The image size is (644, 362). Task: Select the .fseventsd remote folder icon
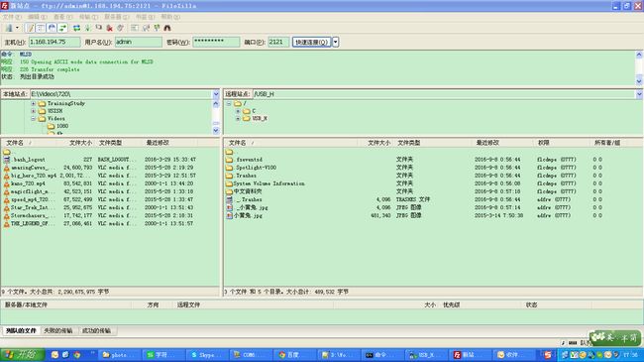pos(229,160)
